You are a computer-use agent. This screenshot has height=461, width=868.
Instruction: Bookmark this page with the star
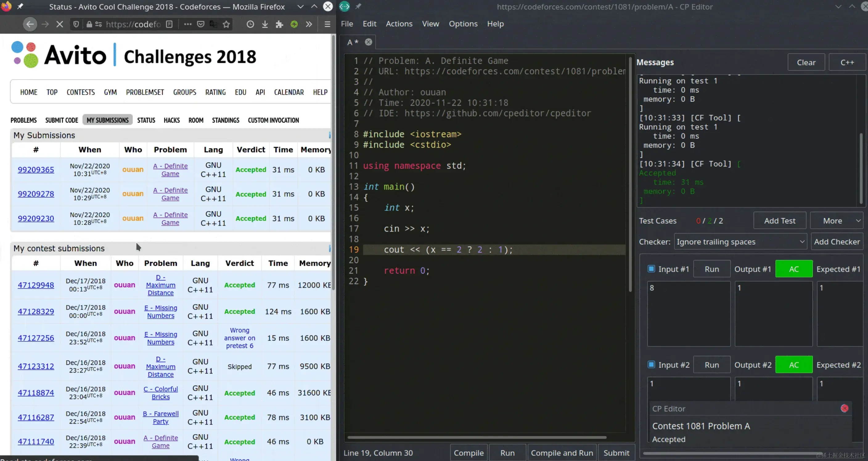pyautogui.click(x=227, y=24)
